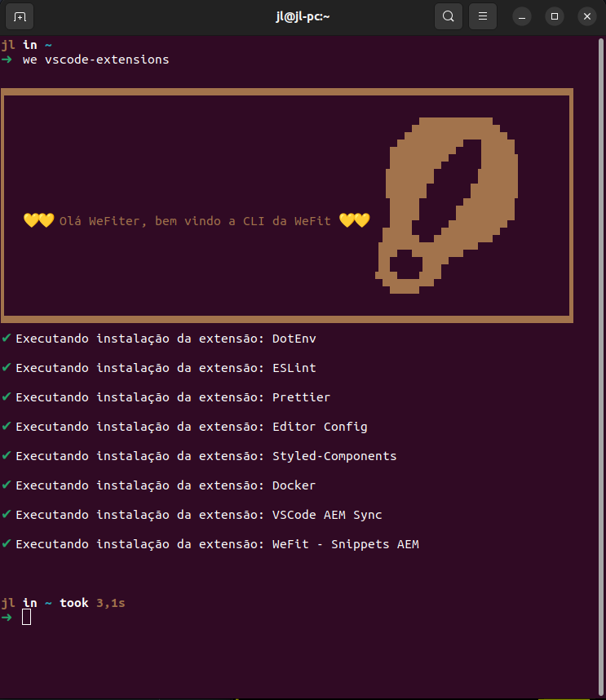606x700 pixels.
Task: Open the hamburger main menu
Action: [482, 16]
